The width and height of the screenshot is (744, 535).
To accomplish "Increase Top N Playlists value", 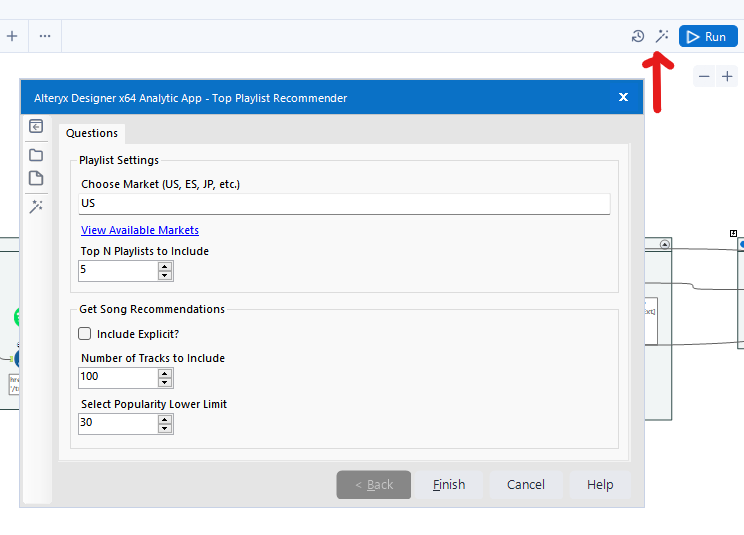I will tap(165, 266).
